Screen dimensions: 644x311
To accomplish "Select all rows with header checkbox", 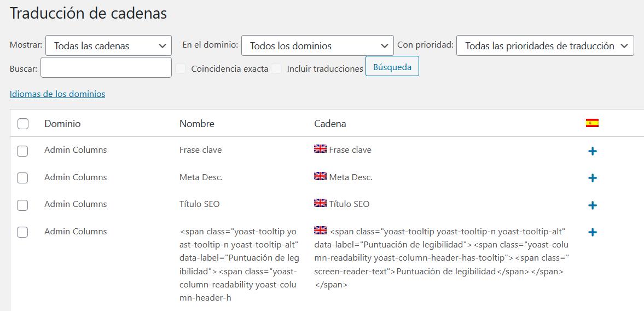I will coord(23,124).
